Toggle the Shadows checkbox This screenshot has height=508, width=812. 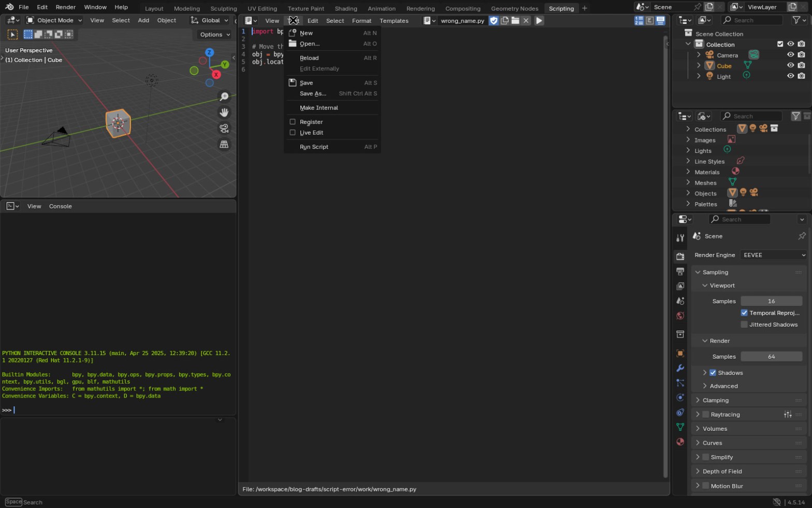713,373
